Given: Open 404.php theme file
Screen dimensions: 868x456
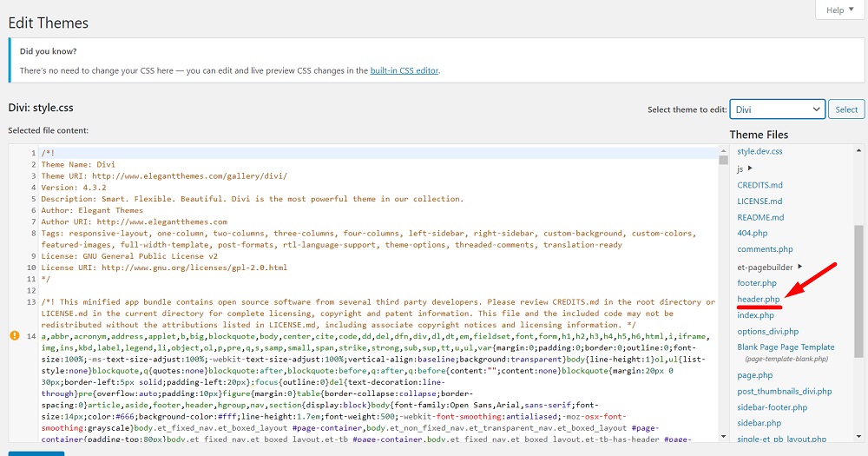Looking at the screenshot, I should point(752,234).
